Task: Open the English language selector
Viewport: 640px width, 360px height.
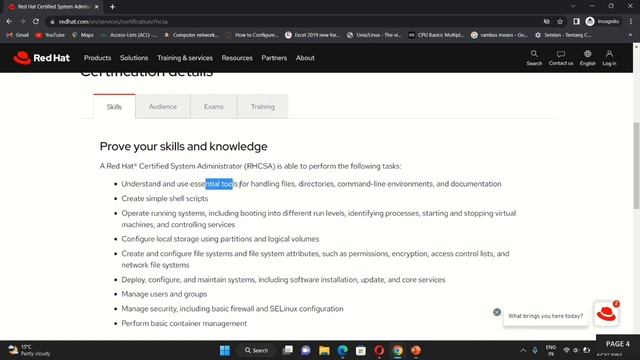Action: [x=587, y=58]
